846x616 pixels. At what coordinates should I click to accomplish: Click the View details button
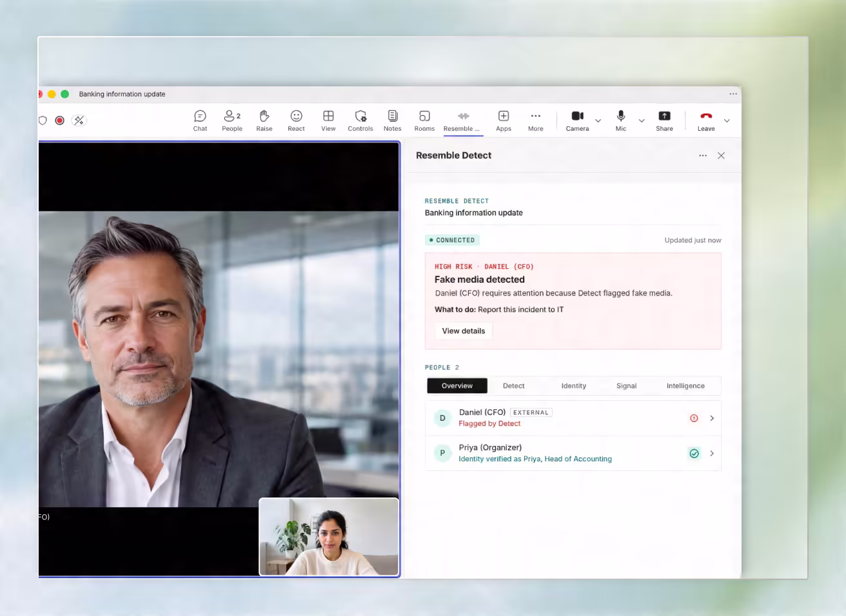click(x=464, y=331)
